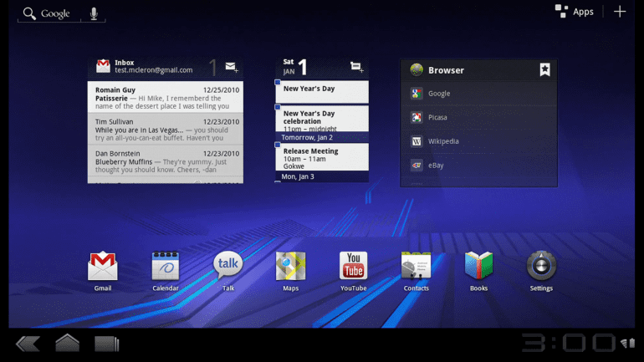Viewport: 644px width, 362px height.
Task: Compose new mail in the Gmail widget
Action: pyautogui.click(x=232, y=67)
